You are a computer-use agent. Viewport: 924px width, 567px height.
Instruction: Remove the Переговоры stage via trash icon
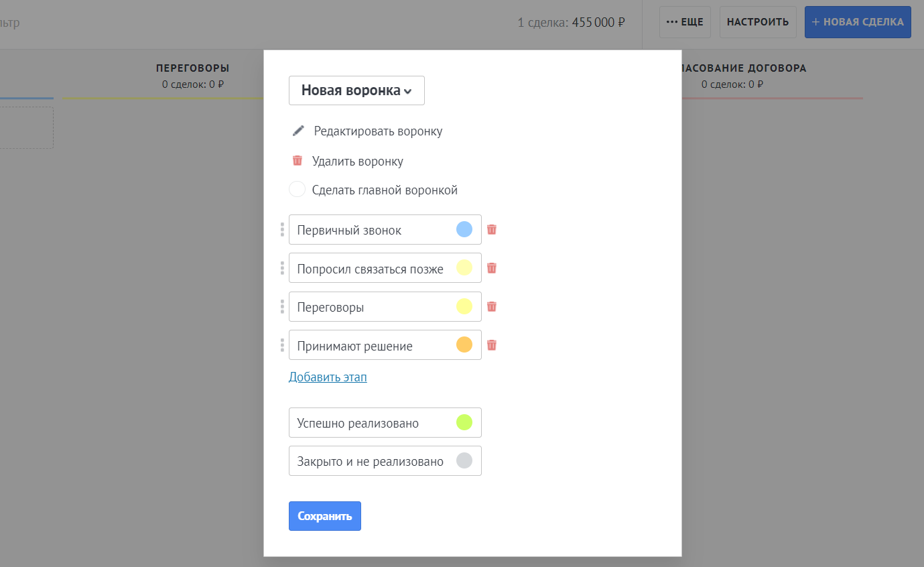pyautogui.click(x=492, y=306)
